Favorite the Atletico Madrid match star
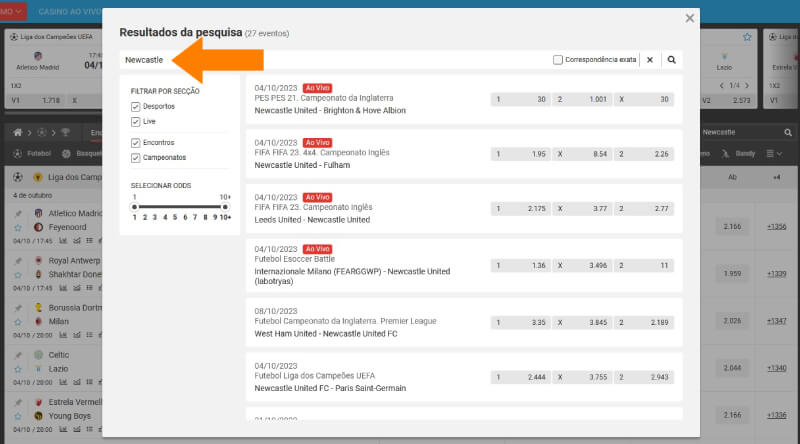This screenshot has width=800, height=444. [18, 228]
